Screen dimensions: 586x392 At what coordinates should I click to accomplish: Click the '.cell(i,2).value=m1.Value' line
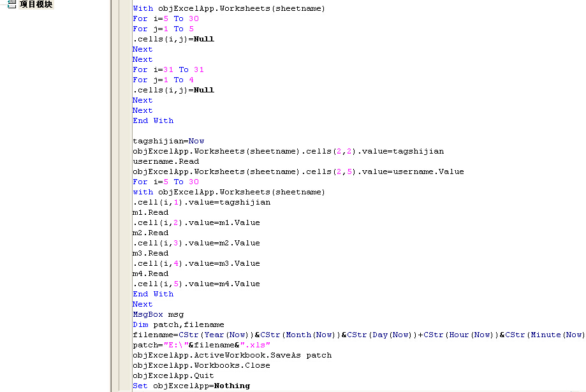click(x=196, y=222)
